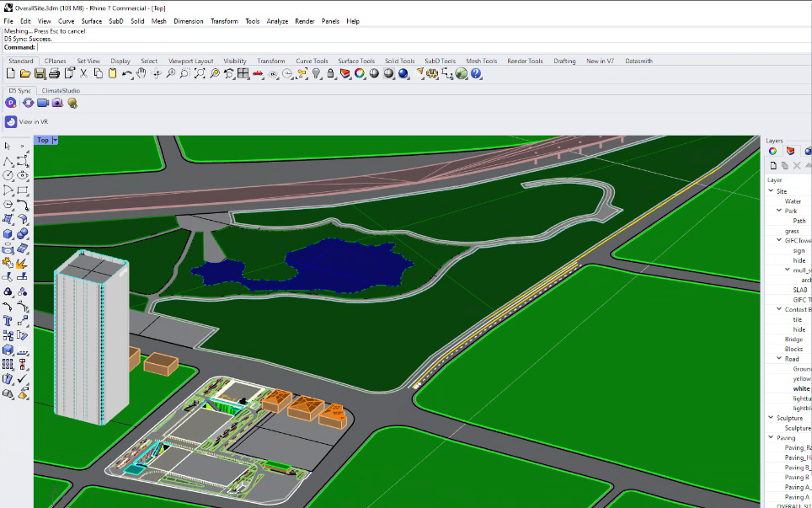Open Options via the gear icon
812x508 pixels.
[433, 74]
